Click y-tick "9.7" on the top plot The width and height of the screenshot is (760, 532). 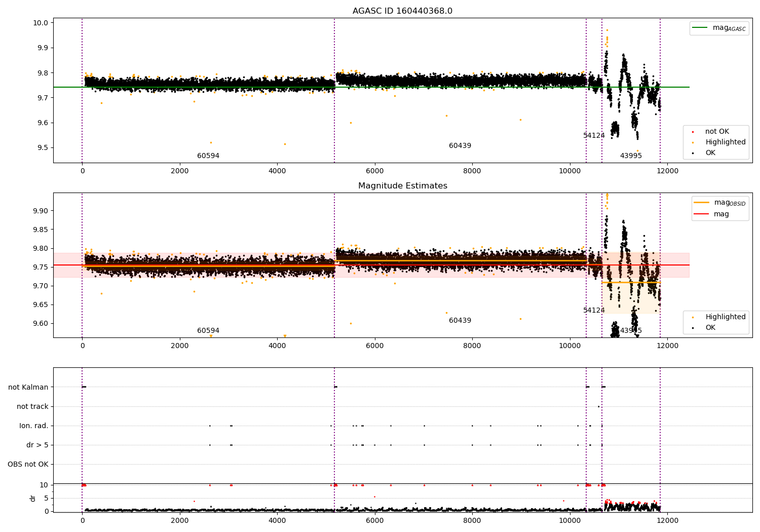tap(43, 98)
